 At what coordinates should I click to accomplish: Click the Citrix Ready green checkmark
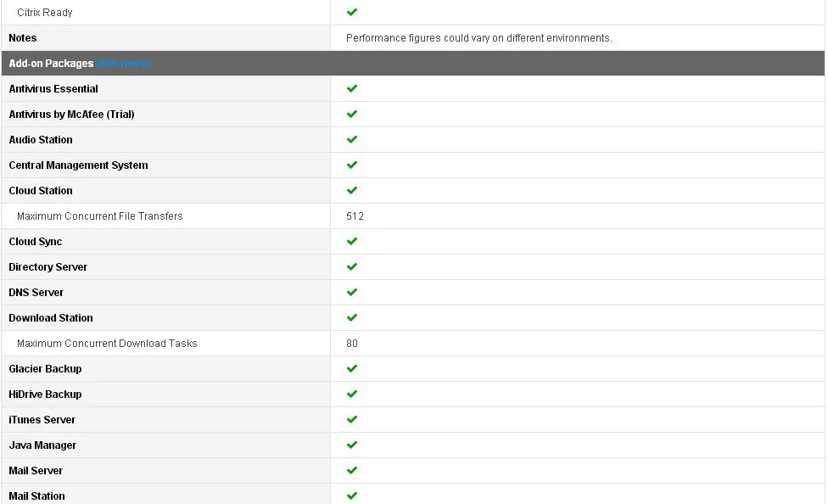tap(352, 12)
